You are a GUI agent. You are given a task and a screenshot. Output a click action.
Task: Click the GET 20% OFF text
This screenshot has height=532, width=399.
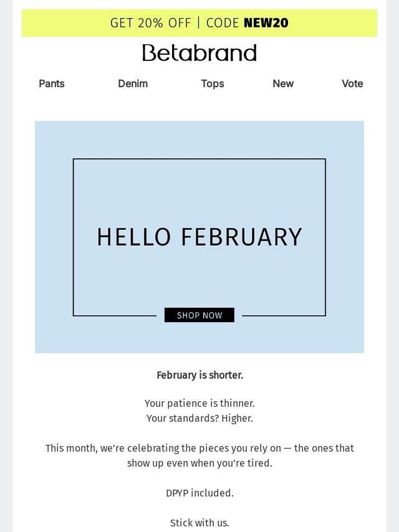pyautogui.click(x=150, y=23)
